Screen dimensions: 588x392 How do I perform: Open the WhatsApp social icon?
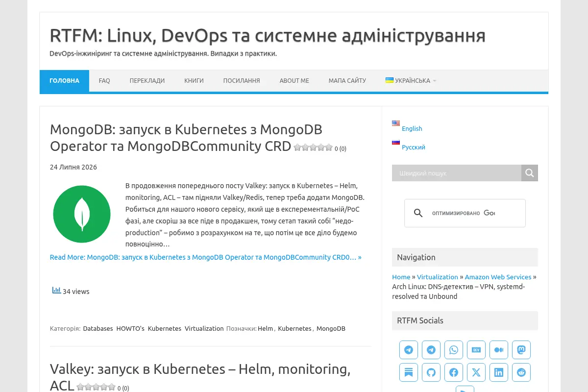click(454, 350)
